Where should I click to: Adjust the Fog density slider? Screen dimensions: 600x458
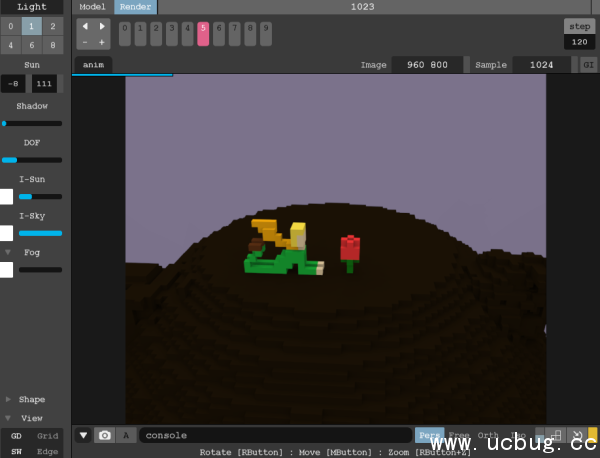coord(40,270)
